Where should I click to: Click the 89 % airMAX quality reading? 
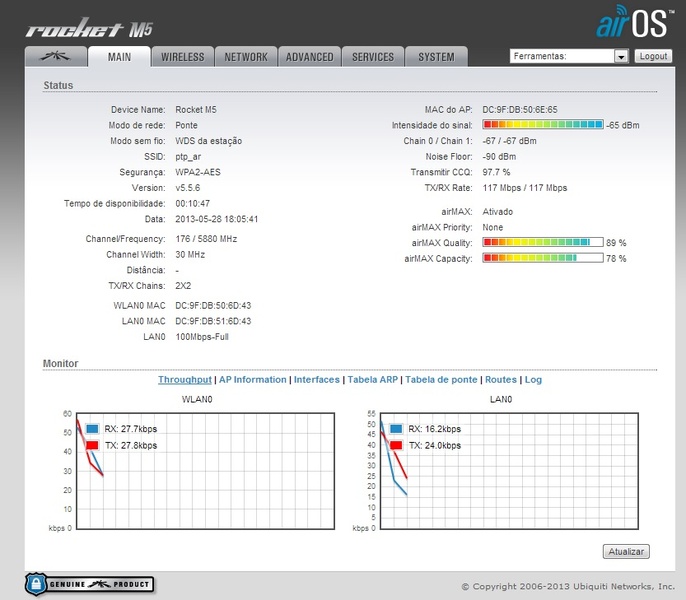[x=616, y=242]
